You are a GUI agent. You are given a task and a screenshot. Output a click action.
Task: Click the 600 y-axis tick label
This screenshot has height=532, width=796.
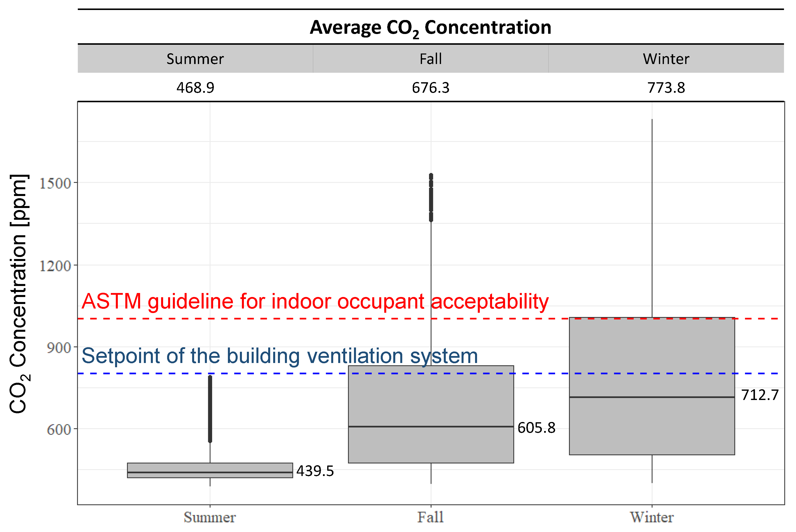click(x=58, y=429)
